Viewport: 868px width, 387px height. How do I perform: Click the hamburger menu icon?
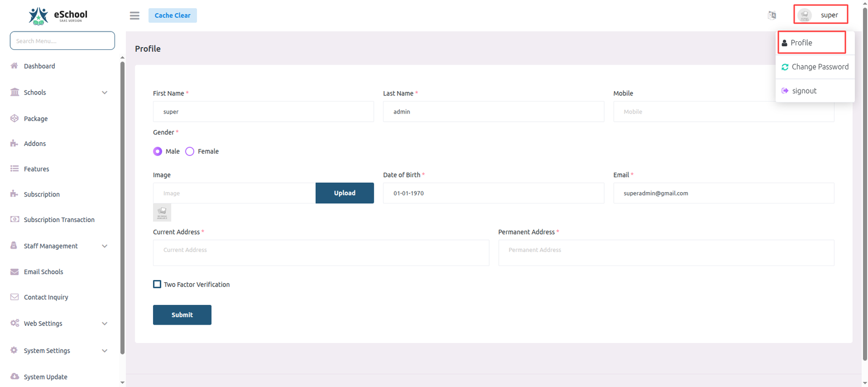[x=135, y=15]
